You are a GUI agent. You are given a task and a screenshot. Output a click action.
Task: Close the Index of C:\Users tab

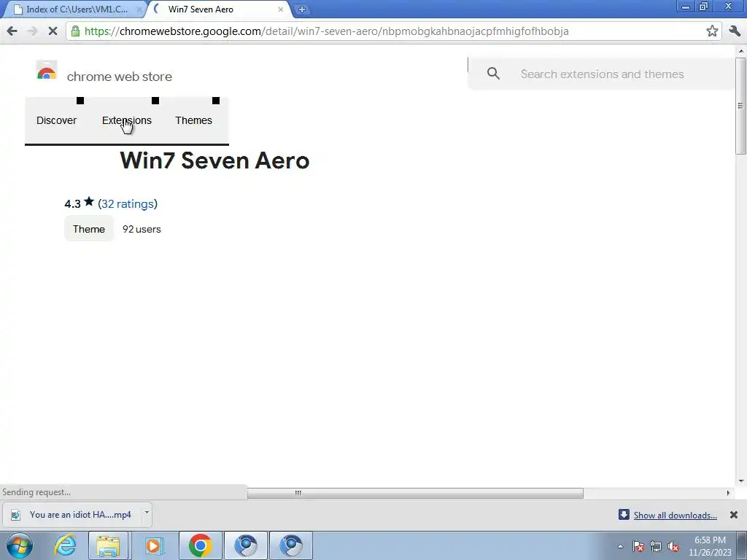click(139, 9)
